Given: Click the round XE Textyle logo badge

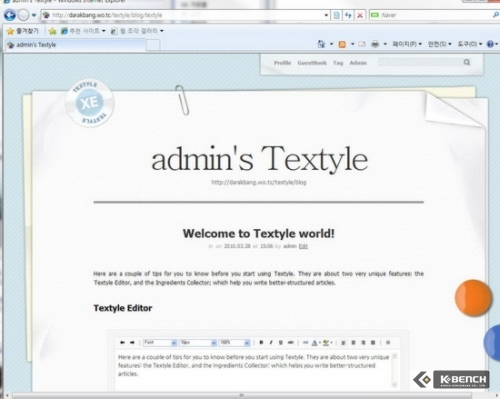Looking at the screenshot, I should point(90,103).
